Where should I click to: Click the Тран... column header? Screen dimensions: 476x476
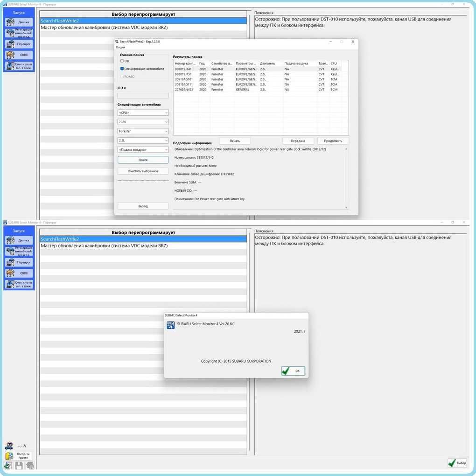click(323, 63)
